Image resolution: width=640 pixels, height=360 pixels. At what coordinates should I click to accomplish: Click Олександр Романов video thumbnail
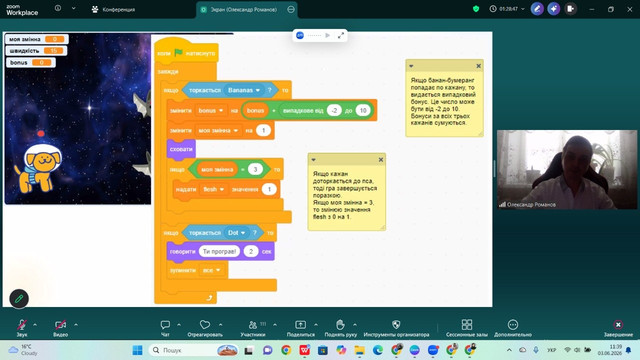567,169
